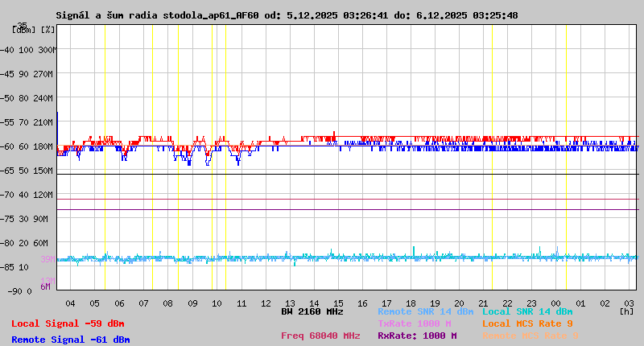Click the Freq 68040 MHz label
Viewport: 644px width, 346px height.
(x=320, y=336)
